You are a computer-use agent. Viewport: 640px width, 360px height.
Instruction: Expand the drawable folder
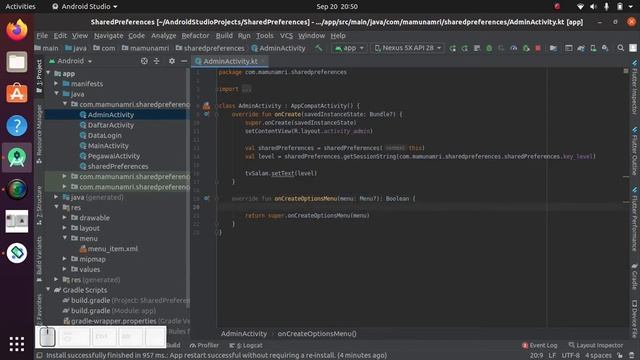65,218
